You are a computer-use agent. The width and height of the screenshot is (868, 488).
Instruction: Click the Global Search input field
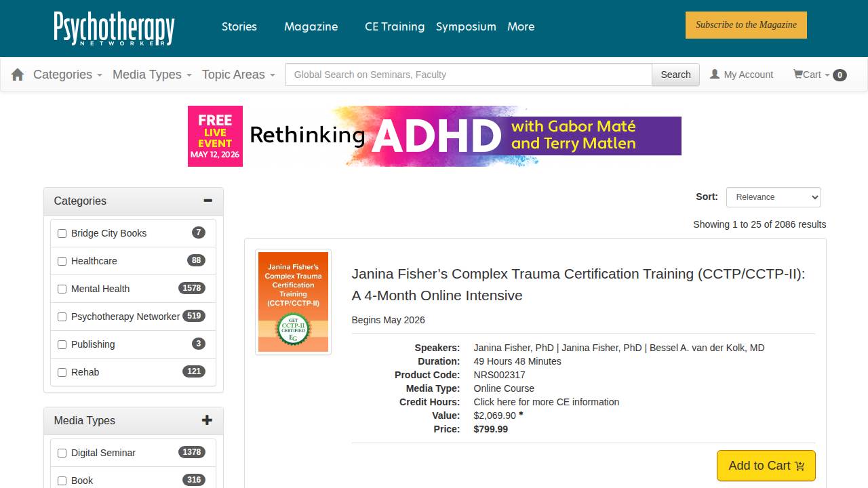point(469,75)
